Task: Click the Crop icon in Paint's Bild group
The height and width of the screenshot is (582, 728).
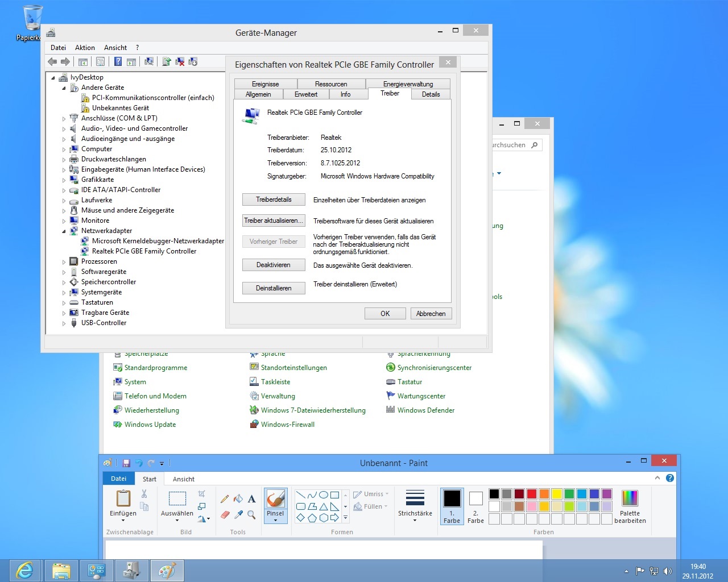Action: tap(201, 494)
